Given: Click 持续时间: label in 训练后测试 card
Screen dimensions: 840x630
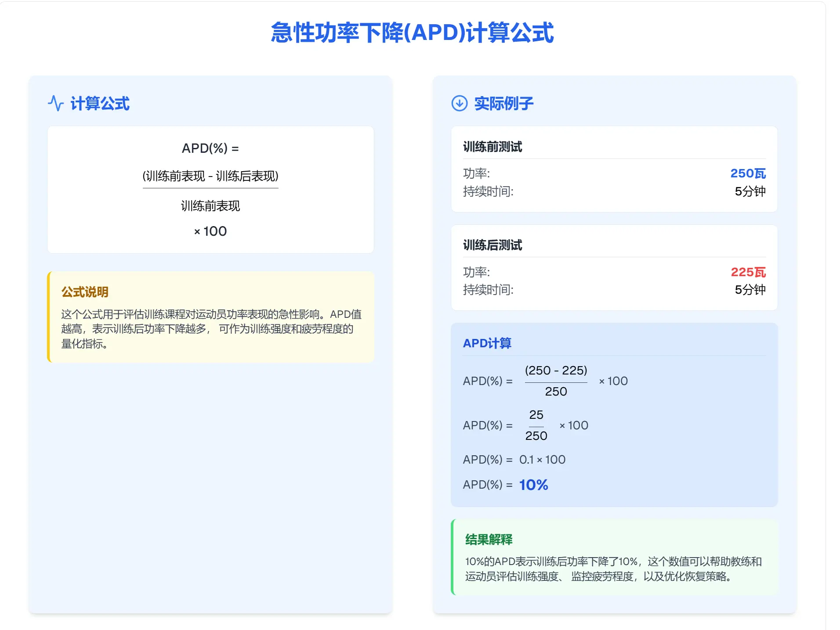Looking at the screenshot, I should click(x=488, y=290).
